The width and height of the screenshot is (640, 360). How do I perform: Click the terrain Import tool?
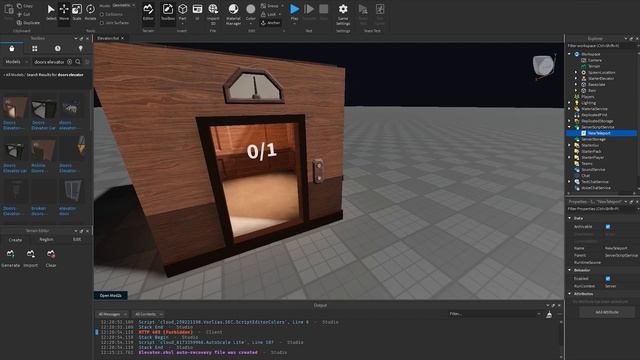(31, 258)
